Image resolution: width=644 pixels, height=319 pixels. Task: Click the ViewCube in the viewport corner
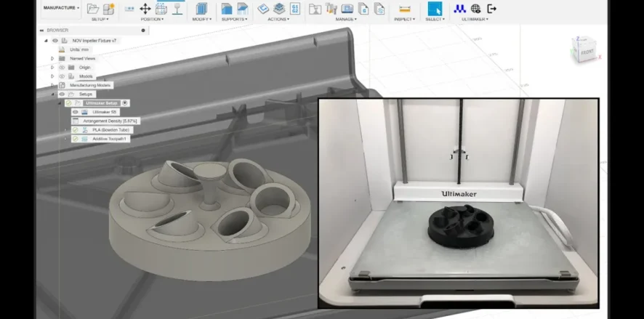[584, 49]
